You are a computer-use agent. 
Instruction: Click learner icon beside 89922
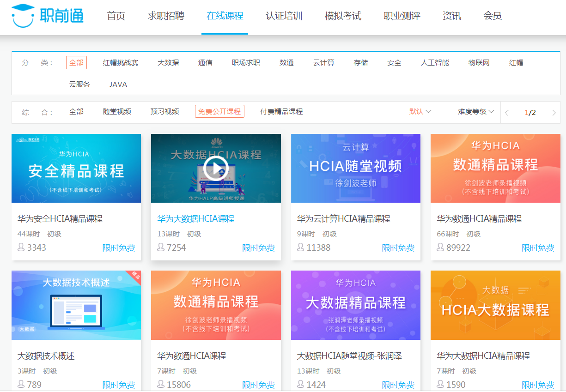click(x=440, y=247)
